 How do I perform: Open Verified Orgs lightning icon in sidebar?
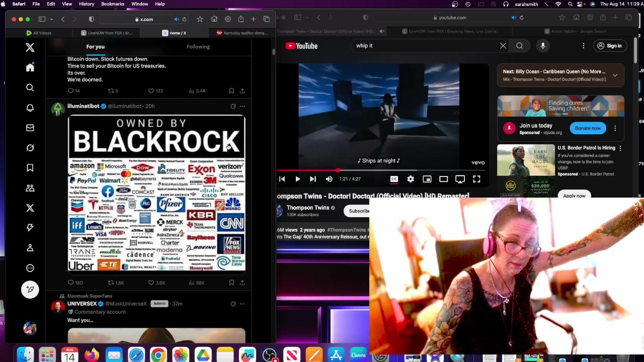pos(30,228)
